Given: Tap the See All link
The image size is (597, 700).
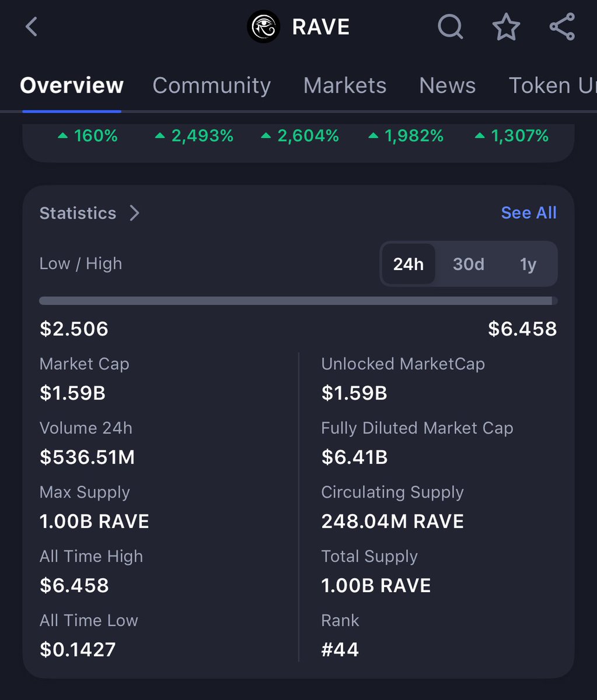Looking at the screenshot, I should 529,213.
